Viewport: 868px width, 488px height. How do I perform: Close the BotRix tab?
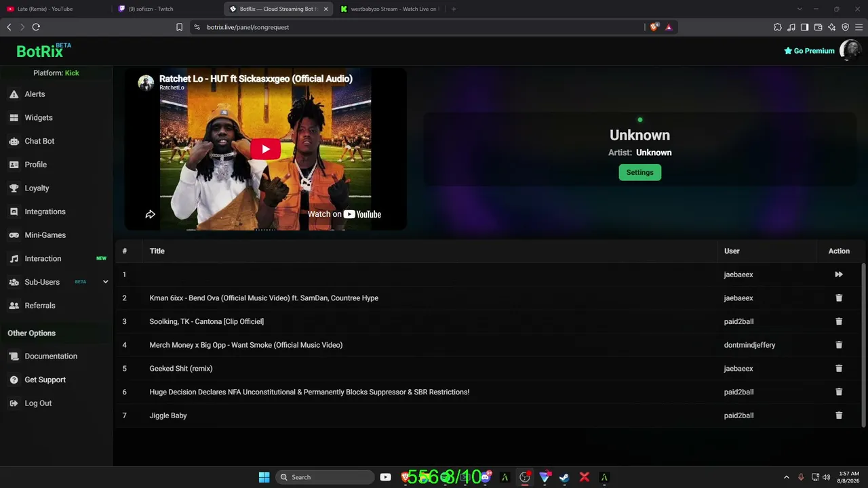[325, 9]
